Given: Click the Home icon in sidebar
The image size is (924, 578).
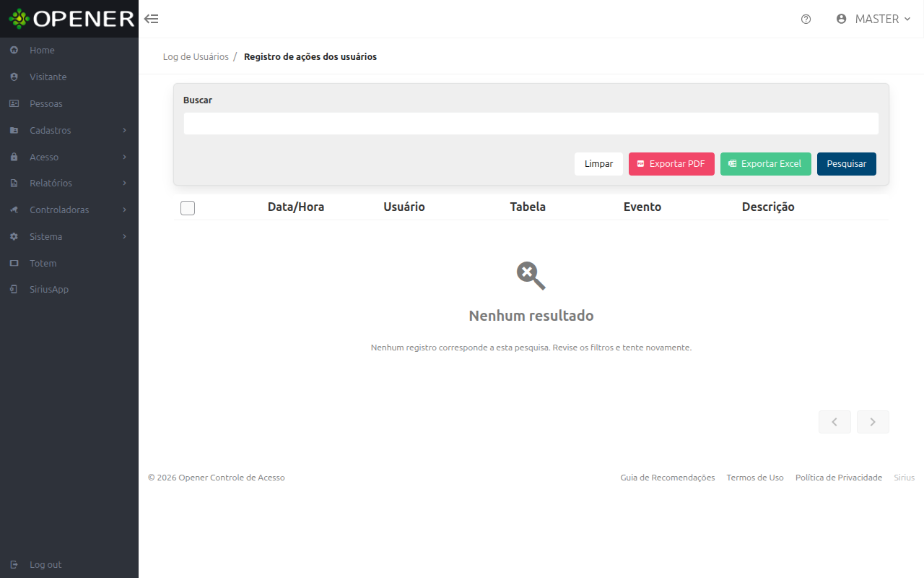Looking at the screenshot, I should [14, 51].
